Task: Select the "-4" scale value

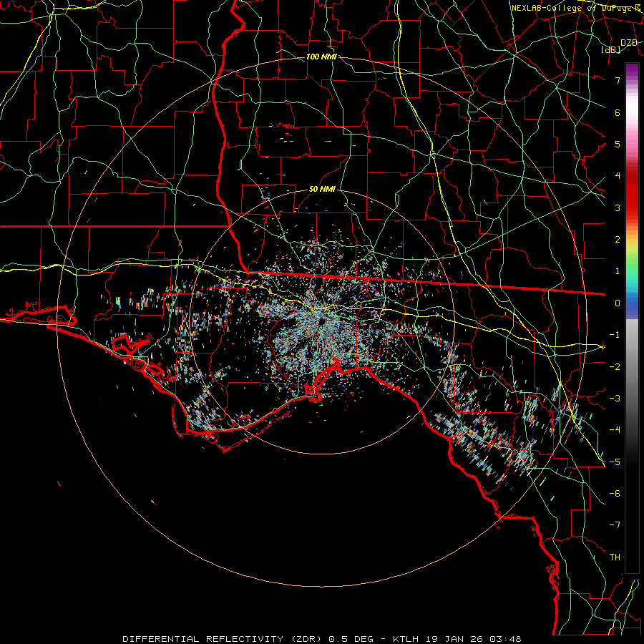Action: (615, 430)
